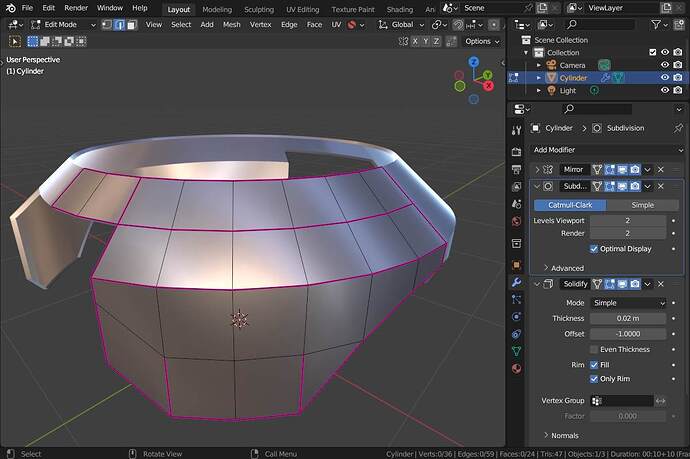690x459 pixels.
Task: Toggle X axis mesh mirror button
Action: coord(415,41)
